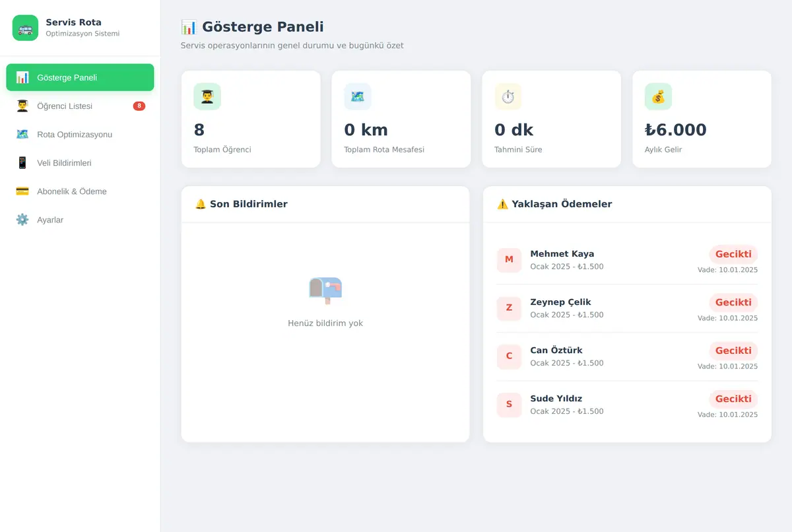Viewport: 792px width, 532px height.
Task: Click Zeynep Çelik's Z avatar
Action: point(509,308)
